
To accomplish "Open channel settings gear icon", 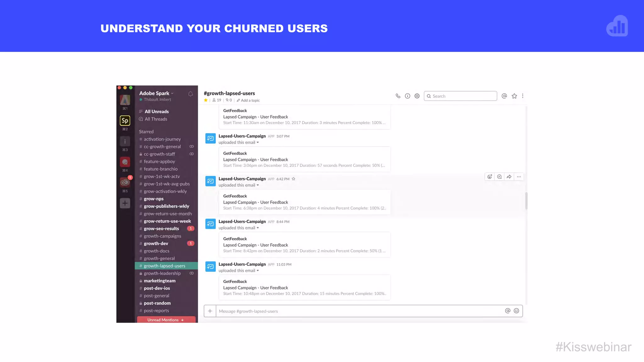I will coord(417,96).
